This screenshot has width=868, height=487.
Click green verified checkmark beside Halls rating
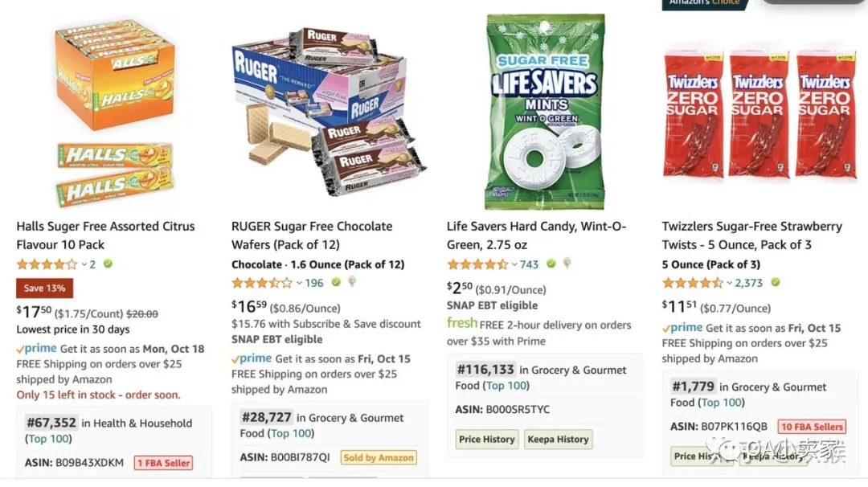(x=108, y=264)
